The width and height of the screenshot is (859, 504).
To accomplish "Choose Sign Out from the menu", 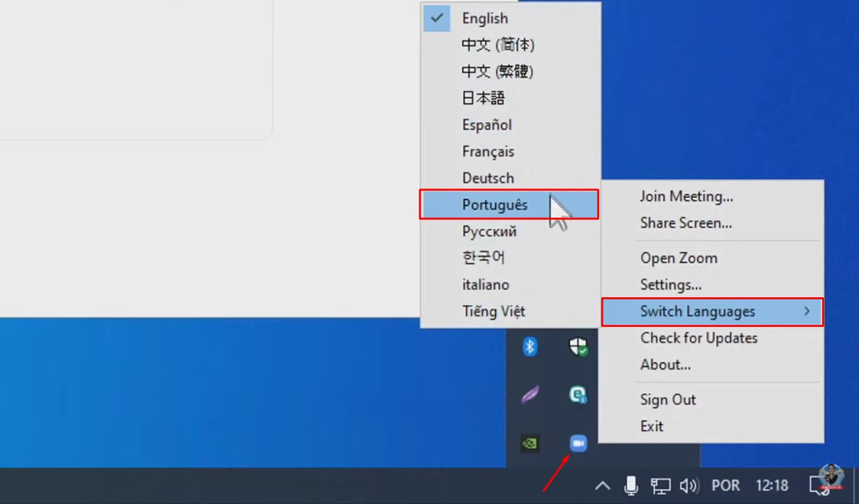I will point(668,400).
